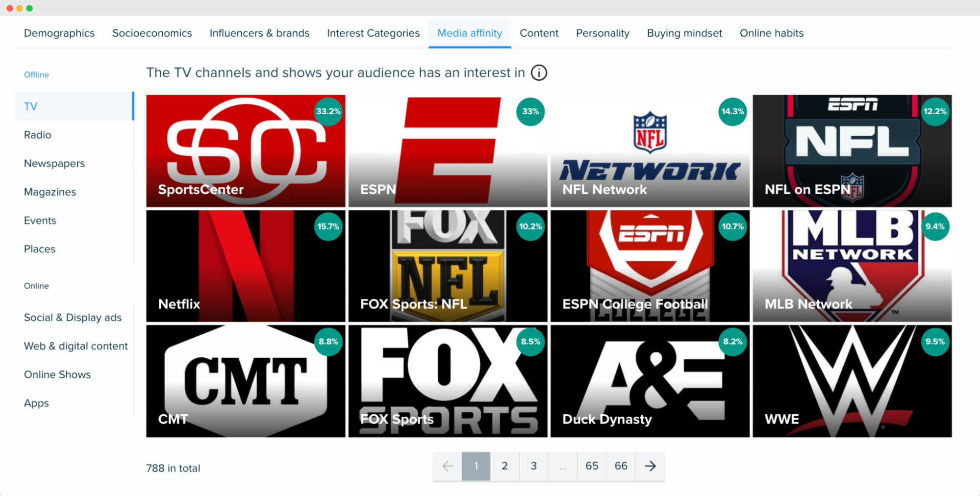The width and height of the screenshot is (980, 496).
Task: Switch to the Demographics tab
Action: [x=59, y=33]
